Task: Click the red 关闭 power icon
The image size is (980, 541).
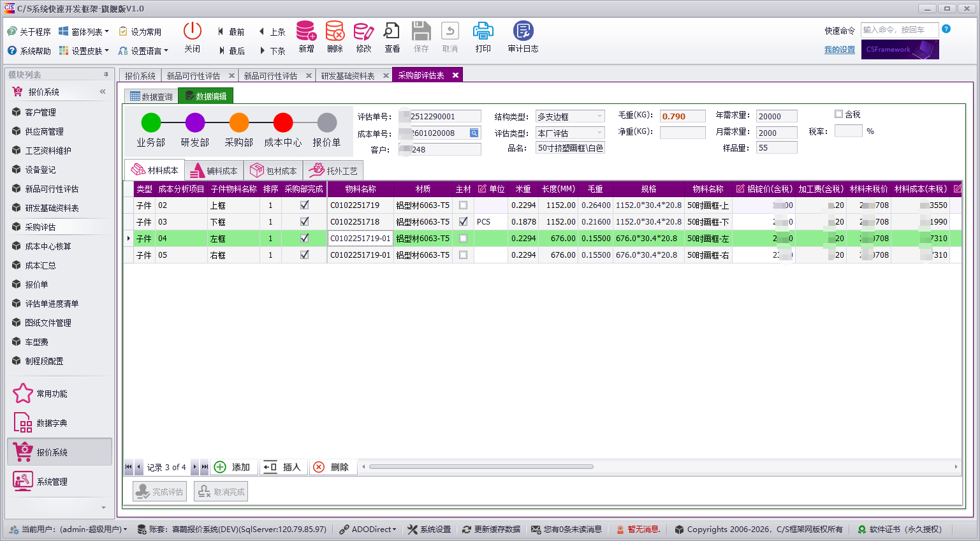Action: (x=192, y=31)
